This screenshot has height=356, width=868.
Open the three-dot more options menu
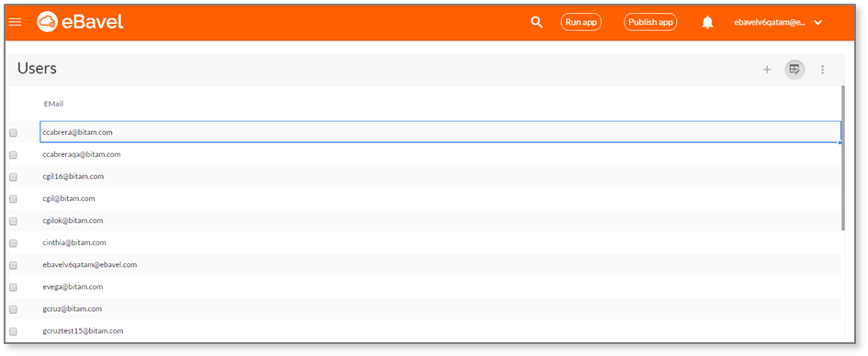pos(823,70)
